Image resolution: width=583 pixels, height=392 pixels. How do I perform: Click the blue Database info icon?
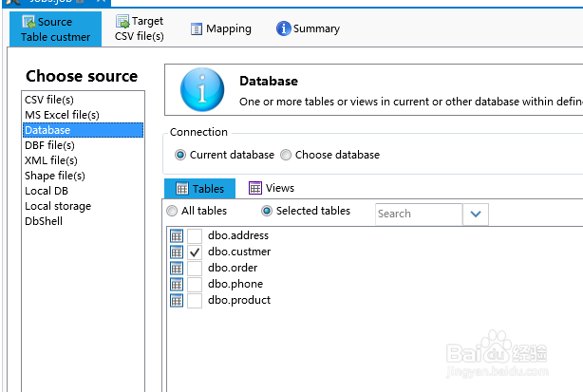(201, 90)
